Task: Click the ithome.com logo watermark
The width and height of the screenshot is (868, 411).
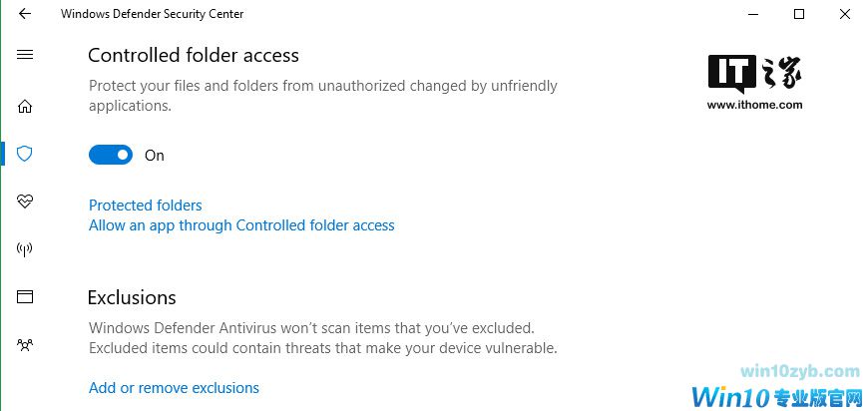Action: point(754,82)
